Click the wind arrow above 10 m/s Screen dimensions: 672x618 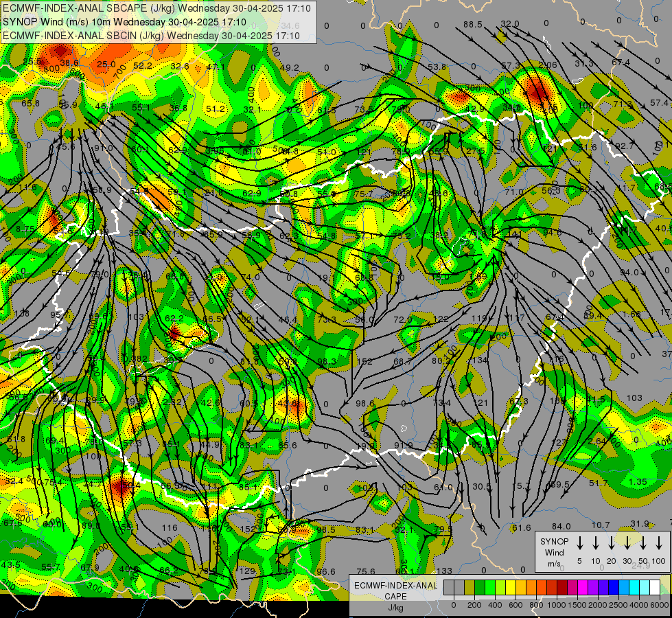[x=595, y=543]
